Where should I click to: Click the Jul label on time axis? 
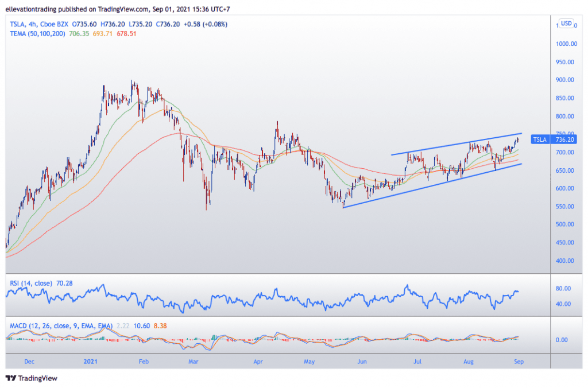(417, 362)
